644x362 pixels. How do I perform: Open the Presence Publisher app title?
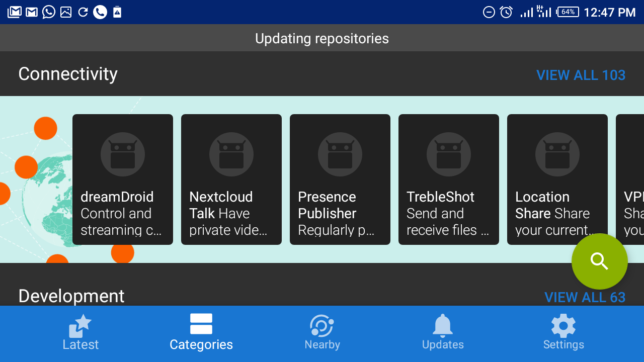(x=327, y=205)
